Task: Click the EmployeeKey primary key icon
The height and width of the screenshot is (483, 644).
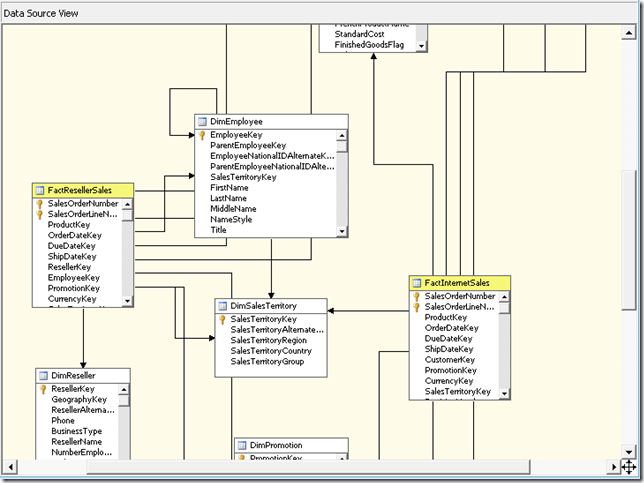Action: 202,135
